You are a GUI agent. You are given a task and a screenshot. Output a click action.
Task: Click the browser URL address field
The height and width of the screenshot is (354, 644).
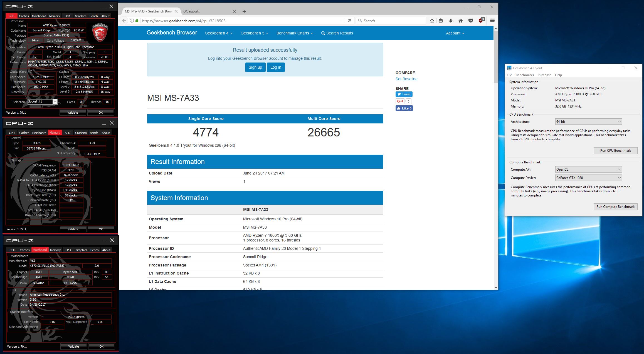tap(242, 21)
